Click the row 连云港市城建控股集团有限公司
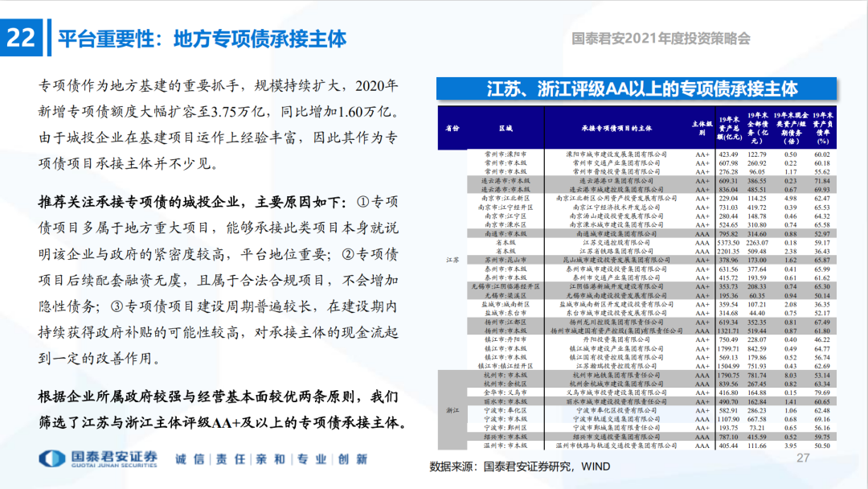Image resolution: width=868 pixels, height=489 pixels. click(x=652, y=189)
